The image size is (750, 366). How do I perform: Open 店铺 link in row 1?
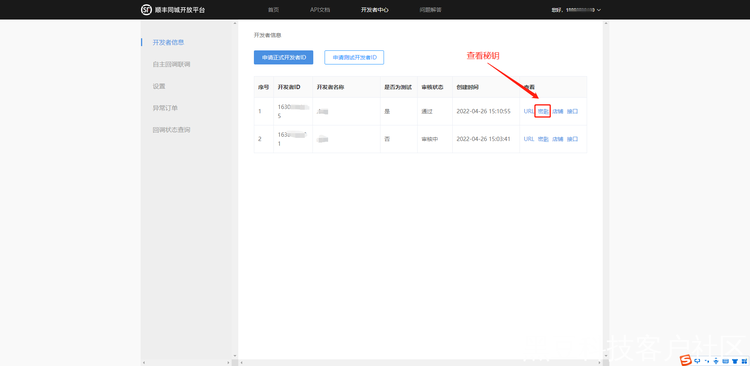(558, 111)
